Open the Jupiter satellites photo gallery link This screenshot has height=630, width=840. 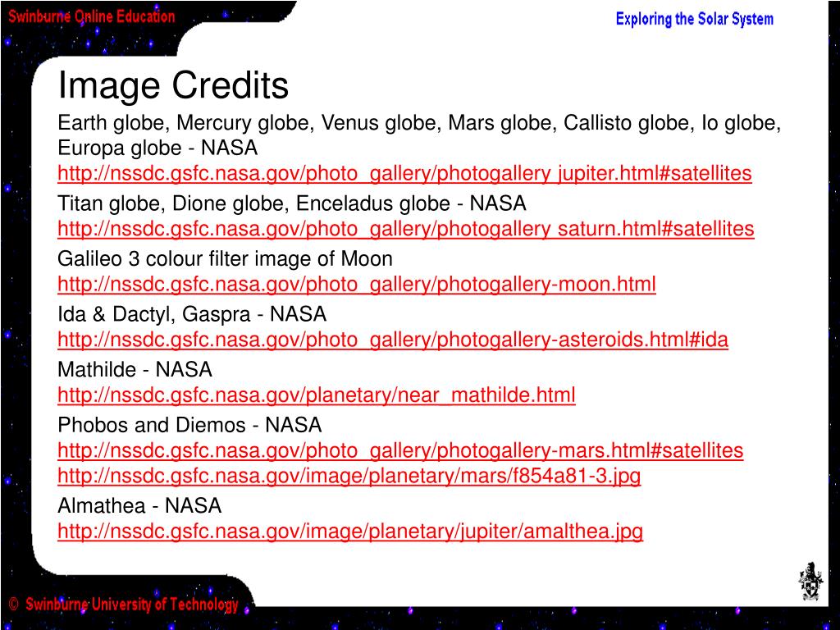[x=404, y=174]
